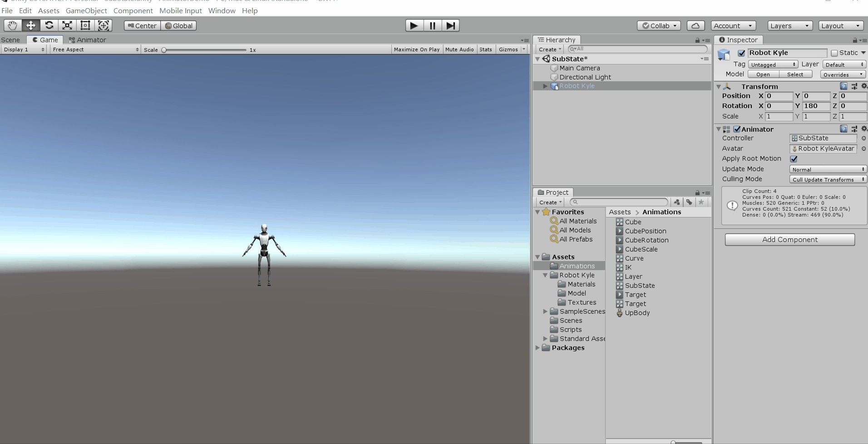Pause the game
868x444 pixels.
coord(433,25)
